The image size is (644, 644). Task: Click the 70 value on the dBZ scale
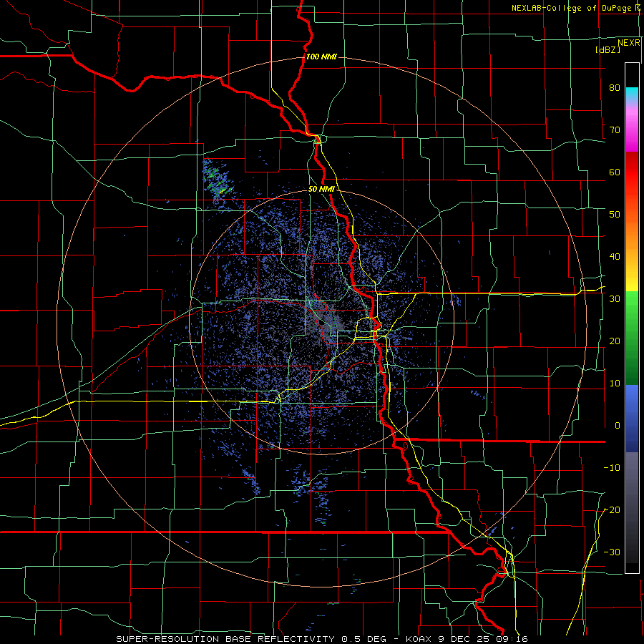(615, 130)
